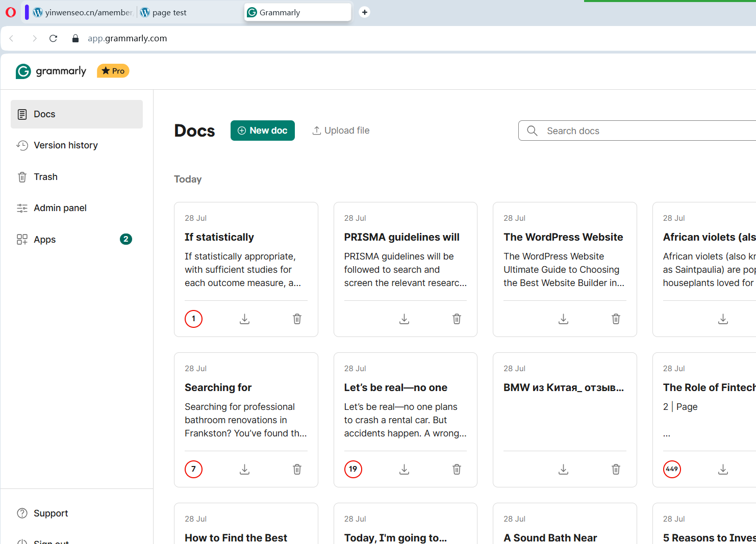The width and height of the screenshot is (756, 544).
Task: Open a new browser tab
Action: click(x=364, y=12)
